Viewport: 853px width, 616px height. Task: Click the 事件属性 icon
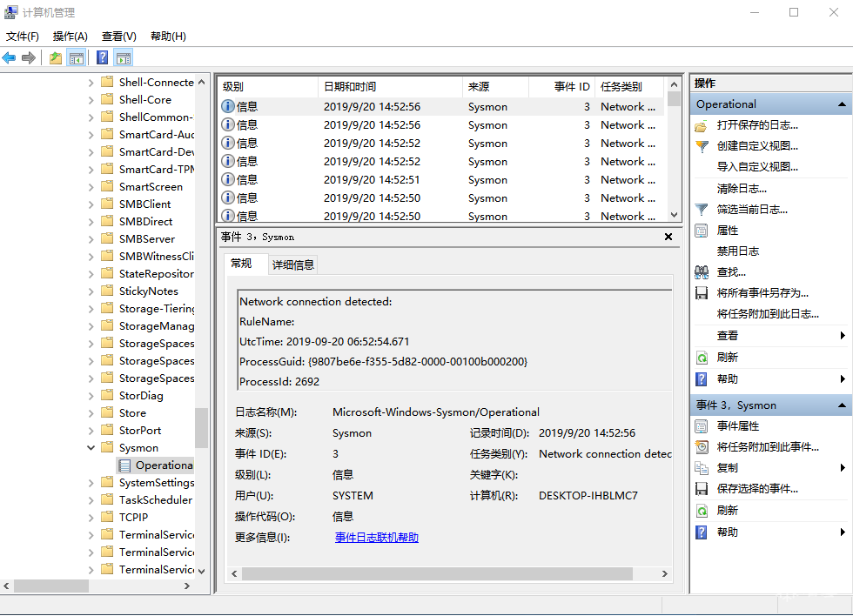click(x=702, y=426)
